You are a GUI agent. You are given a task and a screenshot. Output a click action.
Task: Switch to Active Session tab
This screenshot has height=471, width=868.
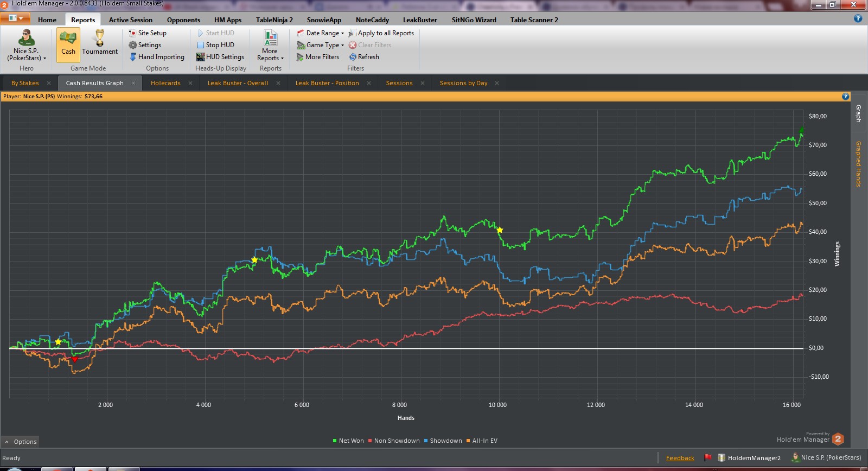coord(131,20)
